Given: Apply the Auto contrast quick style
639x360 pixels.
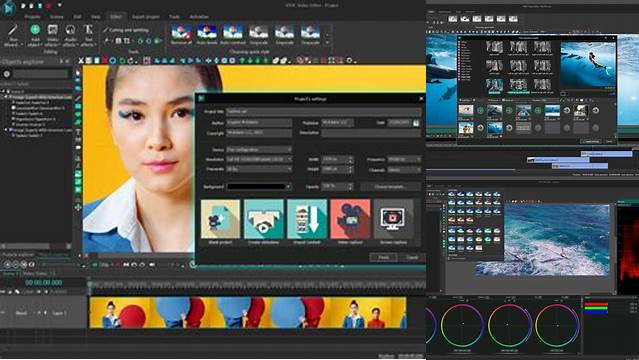Looking at the screenshot, I should pyautogui.click(x=233, y=34).
